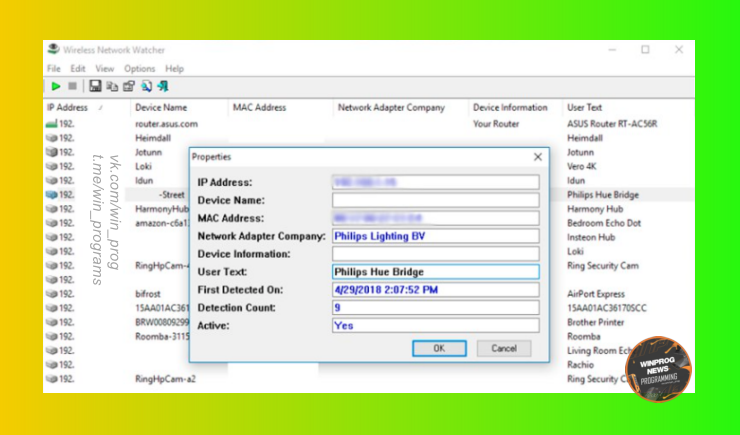Save selected items via floppy disk icon
Screen dimensions: 740x435
[x=95, y=86]
